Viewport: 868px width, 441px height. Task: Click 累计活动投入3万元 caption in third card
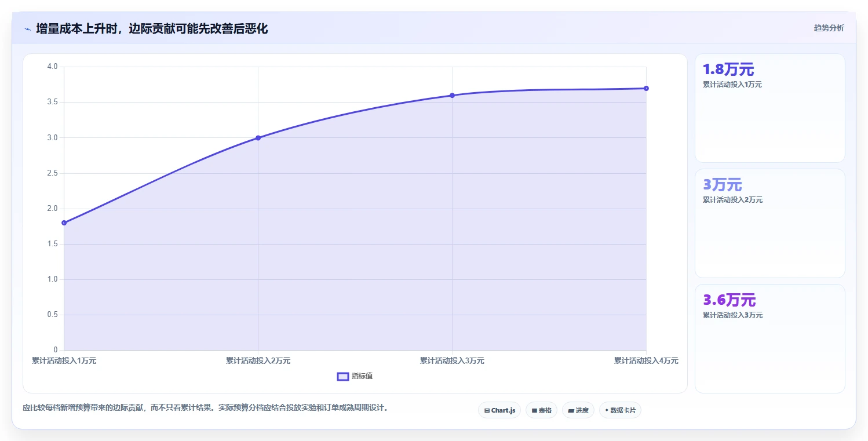coord(732,315)
